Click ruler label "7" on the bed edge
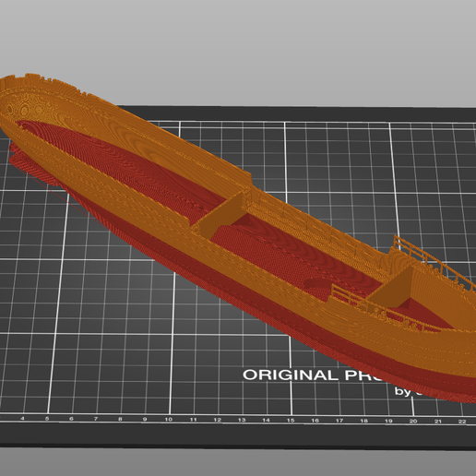This screenshot has height=476, width=476. [96, 419]
